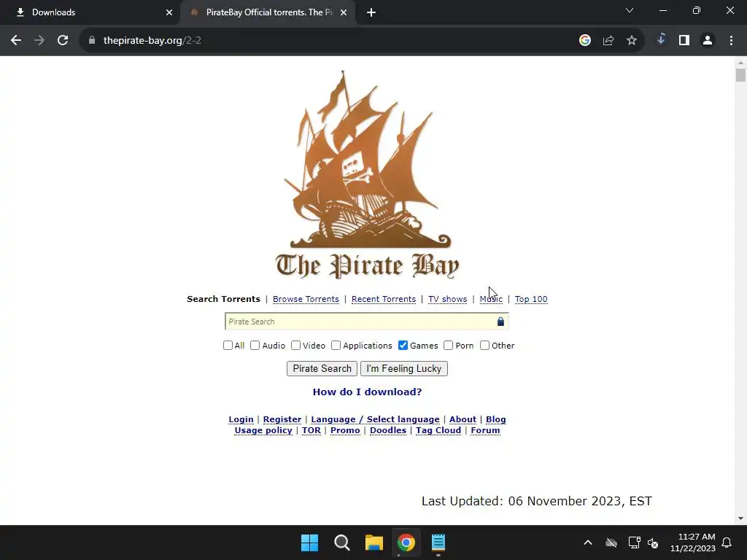The image size is (747, 560).
Task: Open the Promo link
Action: point(345,430)
